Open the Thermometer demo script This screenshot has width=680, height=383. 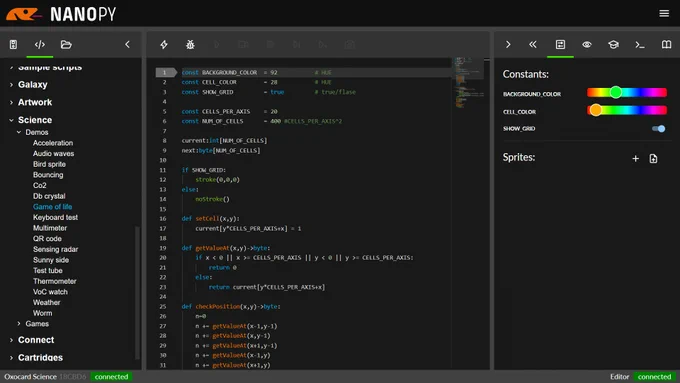click(x=55, y=282)
